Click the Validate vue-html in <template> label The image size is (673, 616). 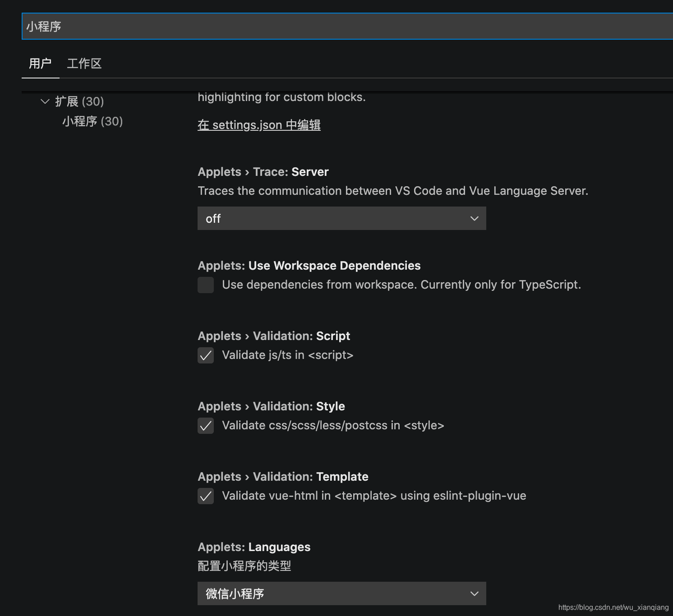[x=374, y=496]
